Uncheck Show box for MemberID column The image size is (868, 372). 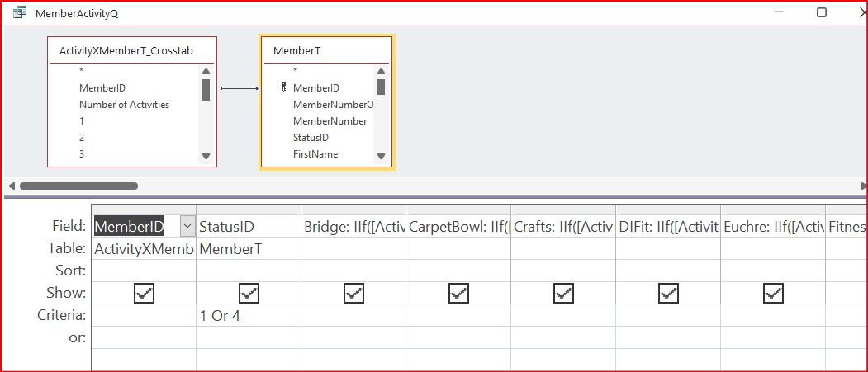pyautogui.click(x=144, y=293)
